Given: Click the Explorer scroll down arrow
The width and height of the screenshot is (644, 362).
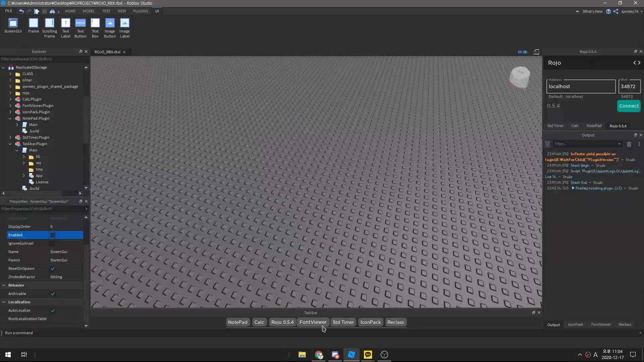Looking at the screenshot, I should point(86,188).
